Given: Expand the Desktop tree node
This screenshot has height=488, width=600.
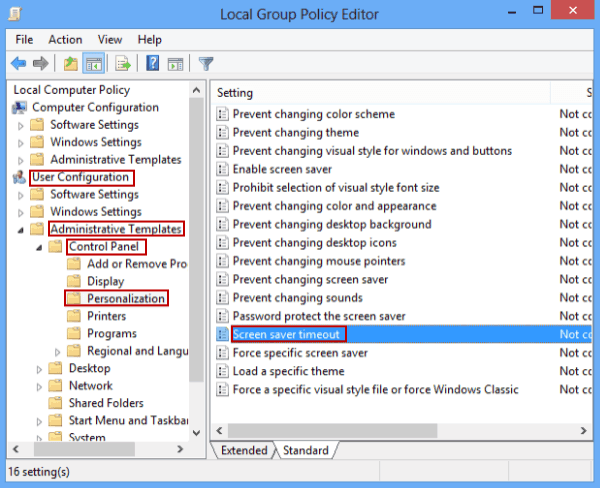Looking at the screenshot, I should [x=39, y=369].
